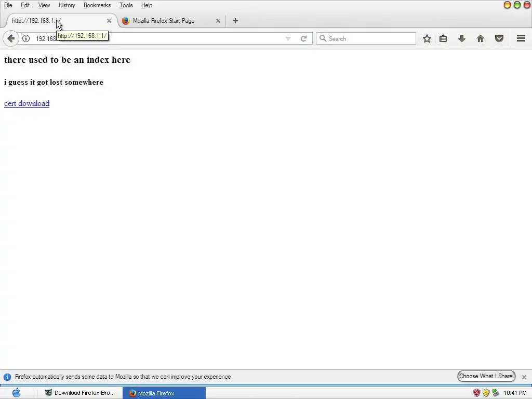Switch to Download Firefox Bro... taskbar window
The width and height of the screenshot is (532, 399).
coord(81,393)
